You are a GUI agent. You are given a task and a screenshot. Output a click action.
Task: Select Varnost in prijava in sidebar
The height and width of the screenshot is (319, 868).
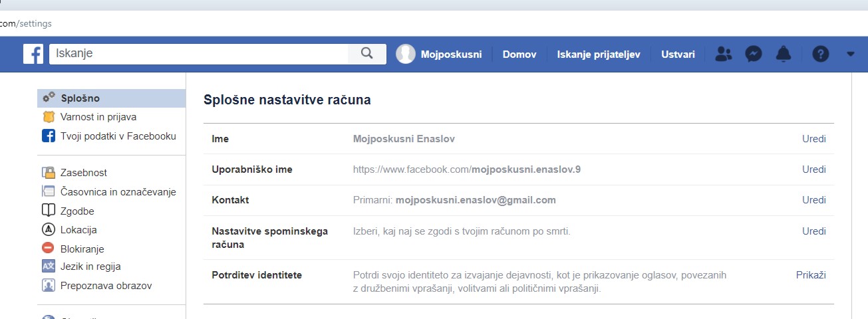98,117
